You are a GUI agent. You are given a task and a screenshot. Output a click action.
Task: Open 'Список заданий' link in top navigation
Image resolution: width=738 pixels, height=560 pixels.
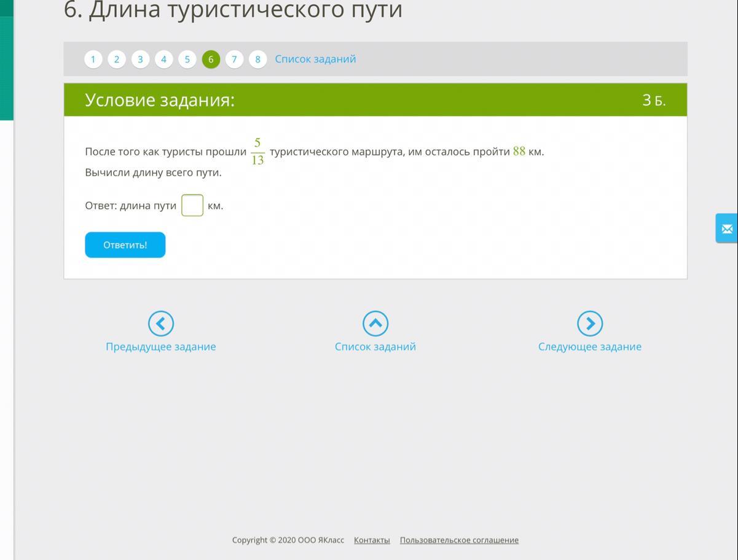[315, 59]
